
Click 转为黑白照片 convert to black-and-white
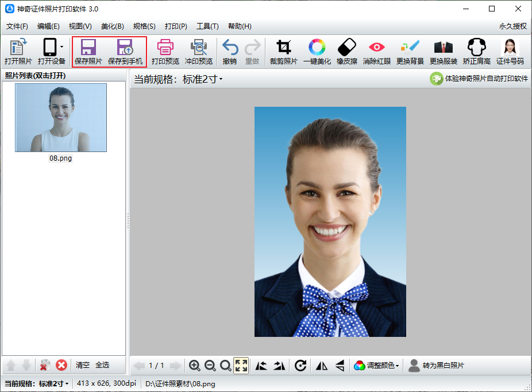tap(436, 366)
